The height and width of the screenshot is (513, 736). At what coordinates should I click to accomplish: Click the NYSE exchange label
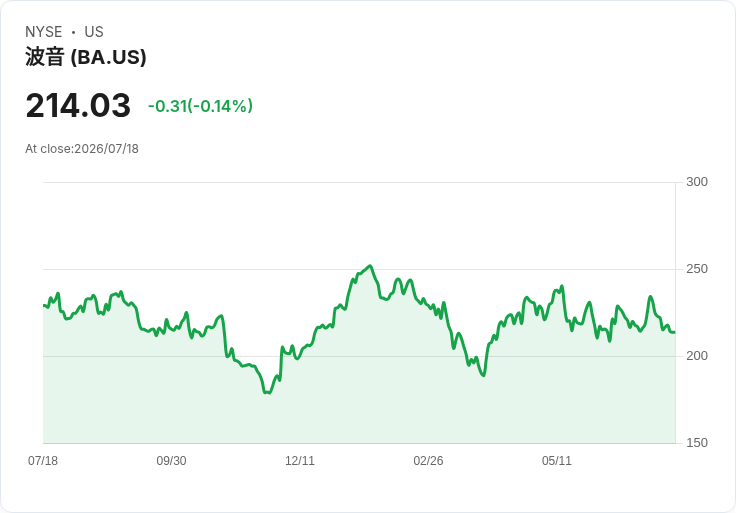click(44, 32)
